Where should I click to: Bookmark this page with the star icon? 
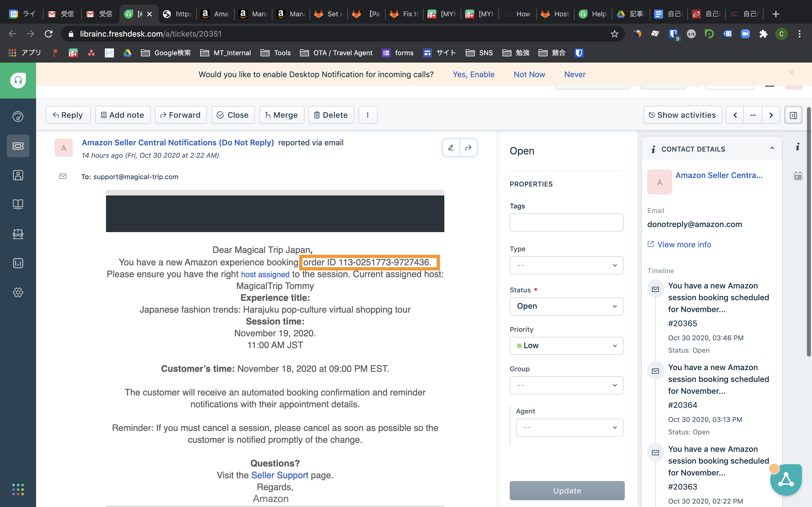point(614,34)
